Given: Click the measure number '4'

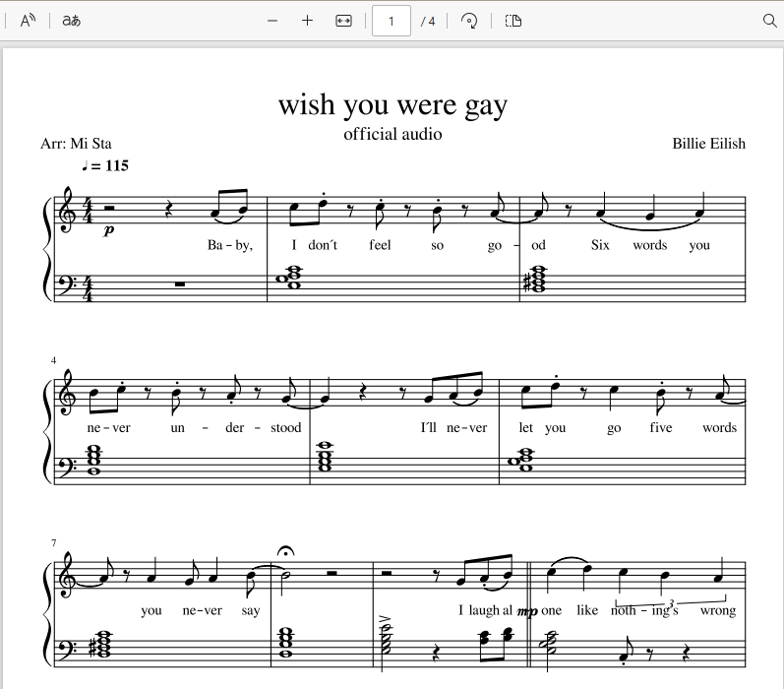Looking at the screenshot, I should 53,360.
